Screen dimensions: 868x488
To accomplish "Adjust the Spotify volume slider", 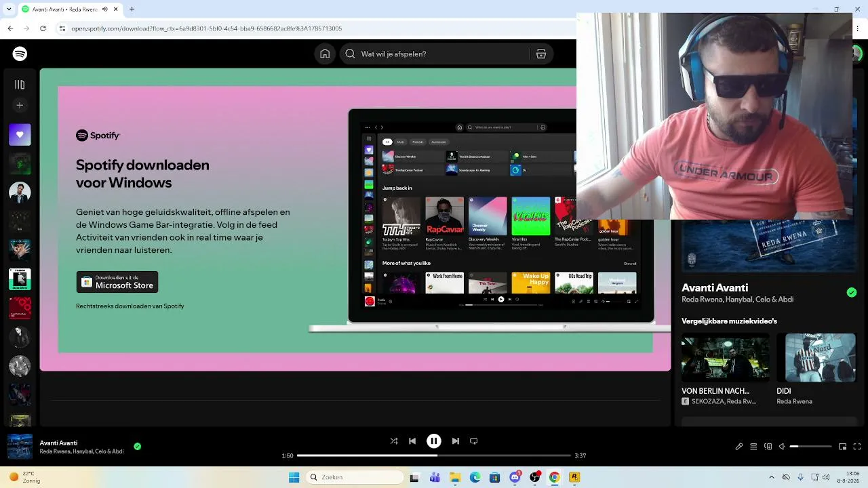I will click(x=811, y=447).
